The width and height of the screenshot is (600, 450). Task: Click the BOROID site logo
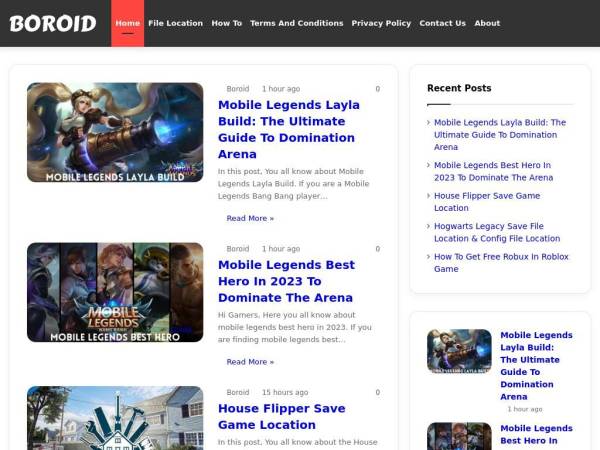point(53,23)
